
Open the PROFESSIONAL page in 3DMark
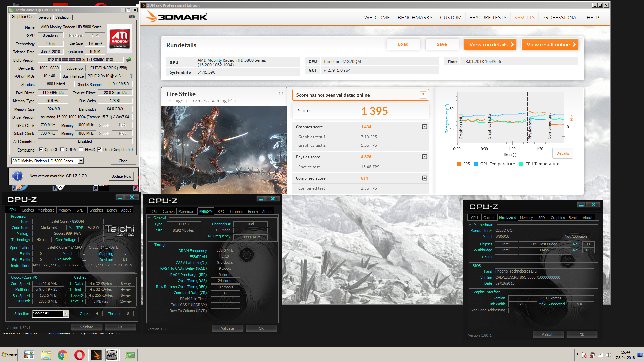point(560,17)
